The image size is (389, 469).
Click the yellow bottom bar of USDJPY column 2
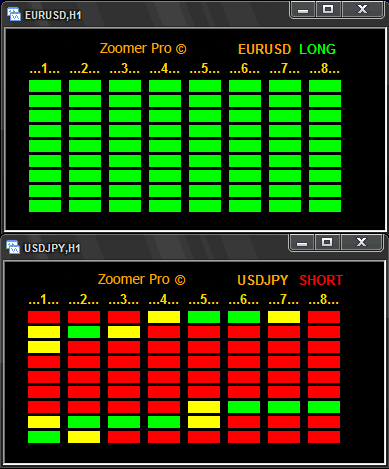click(x=84, y=437)
